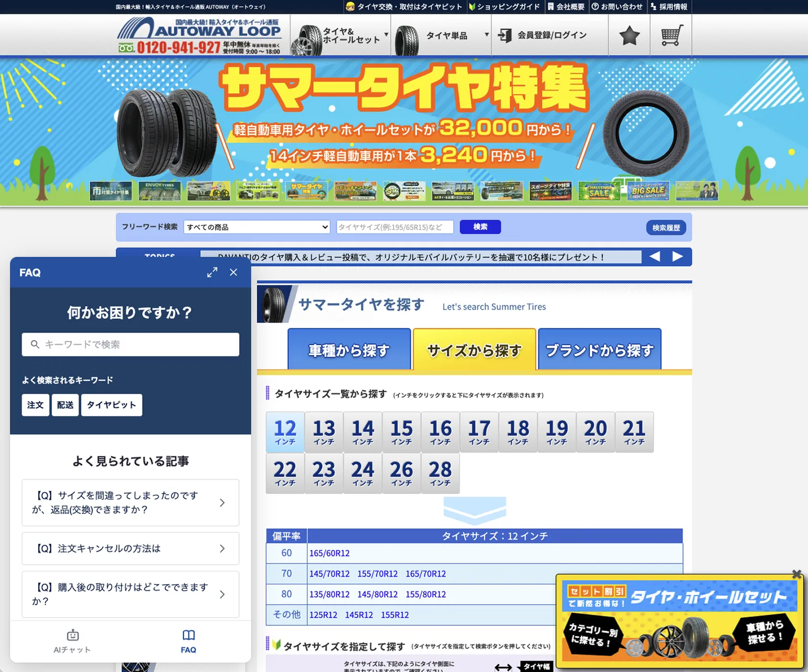Switch to 車種から探す tab

[x=349, y=350]
